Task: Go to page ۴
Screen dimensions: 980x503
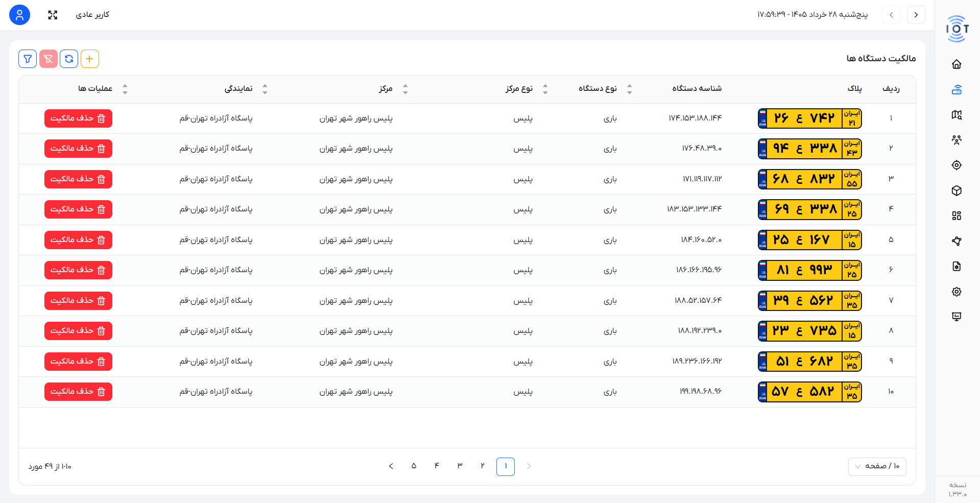Action: [x=437, y=466]
